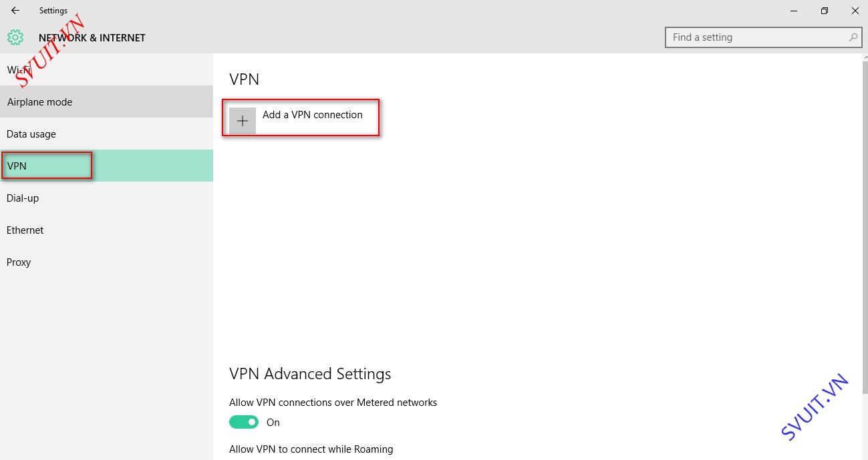
Task: Click the back arrow icon in Settings
Action: [x=15, y=11]
